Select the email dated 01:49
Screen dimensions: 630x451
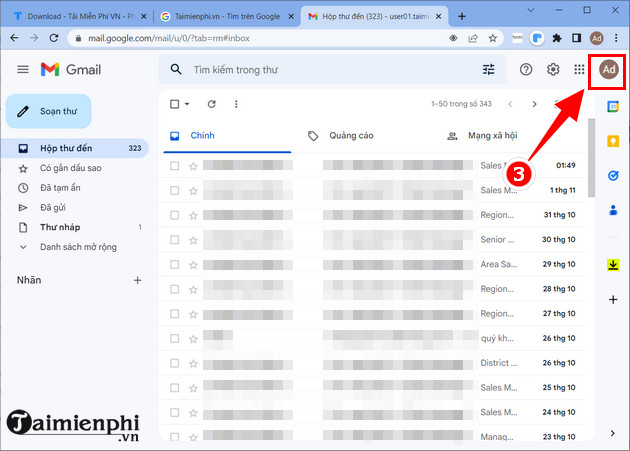(174, 166)
